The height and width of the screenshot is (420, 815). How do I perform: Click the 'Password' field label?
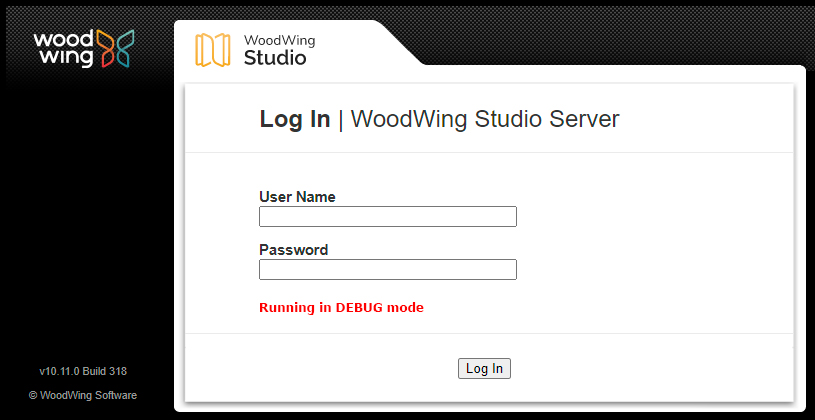[294, 250]
